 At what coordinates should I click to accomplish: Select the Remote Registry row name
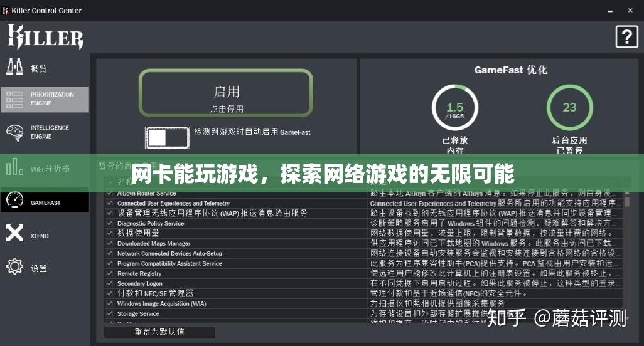tap(139, 273)
